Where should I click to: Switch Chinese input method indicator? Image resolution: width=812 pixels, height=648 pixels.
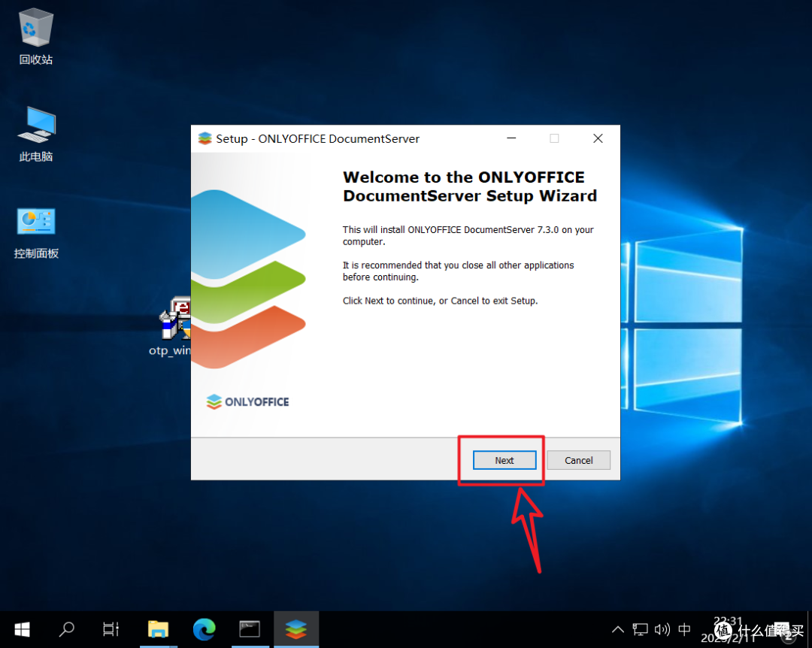click(685, 629)
